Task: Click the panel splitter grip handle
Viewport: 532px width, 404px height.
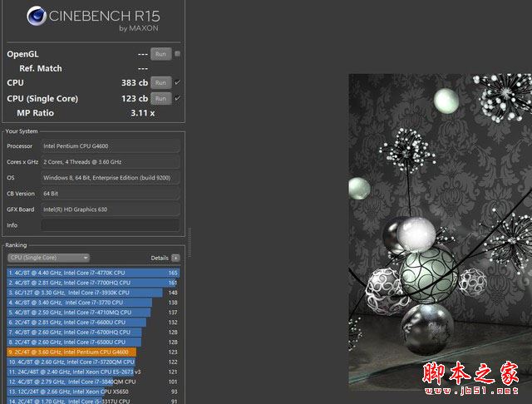Action: (x=190, y=242)
